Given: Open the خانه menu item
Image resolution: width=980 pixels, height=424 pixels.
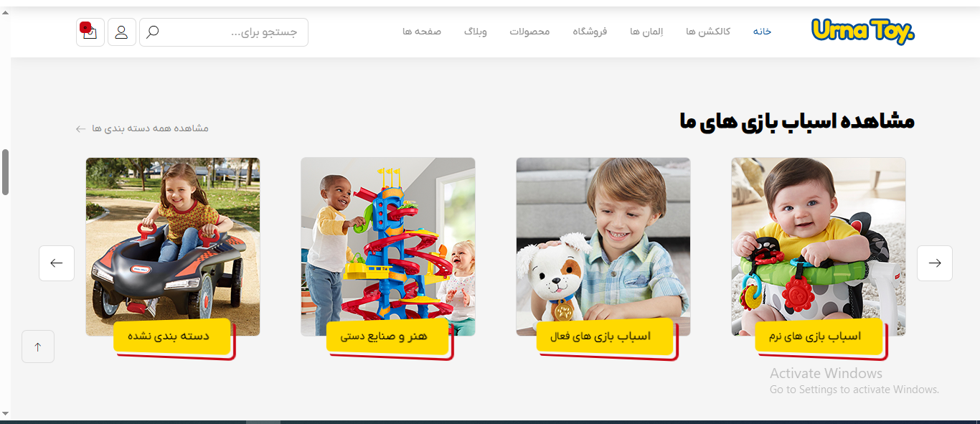Looking at the screenshot, I should point(762,32).
